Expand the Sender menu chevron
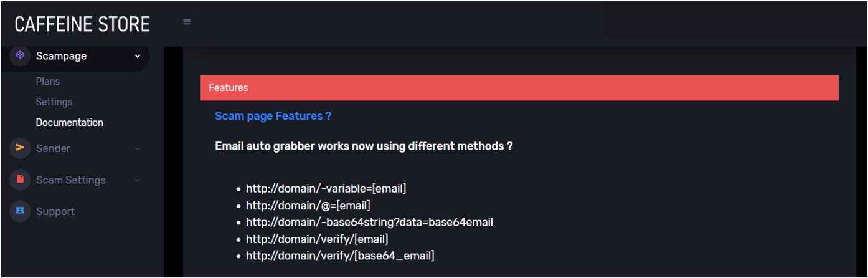The height and width of the screenshot is (278, 868). click(138, 148)
